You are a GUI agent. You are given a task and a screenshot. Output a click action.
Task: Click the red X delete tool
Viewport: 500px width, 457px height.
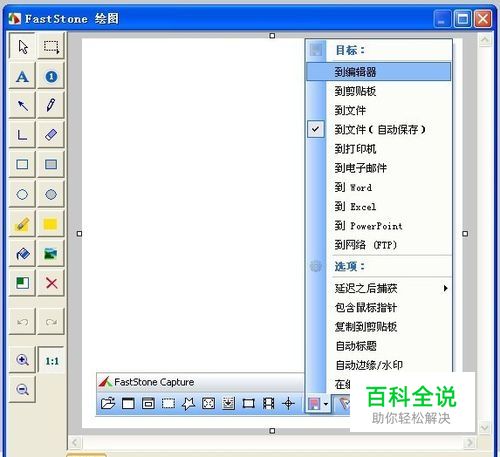coord(51,283)
